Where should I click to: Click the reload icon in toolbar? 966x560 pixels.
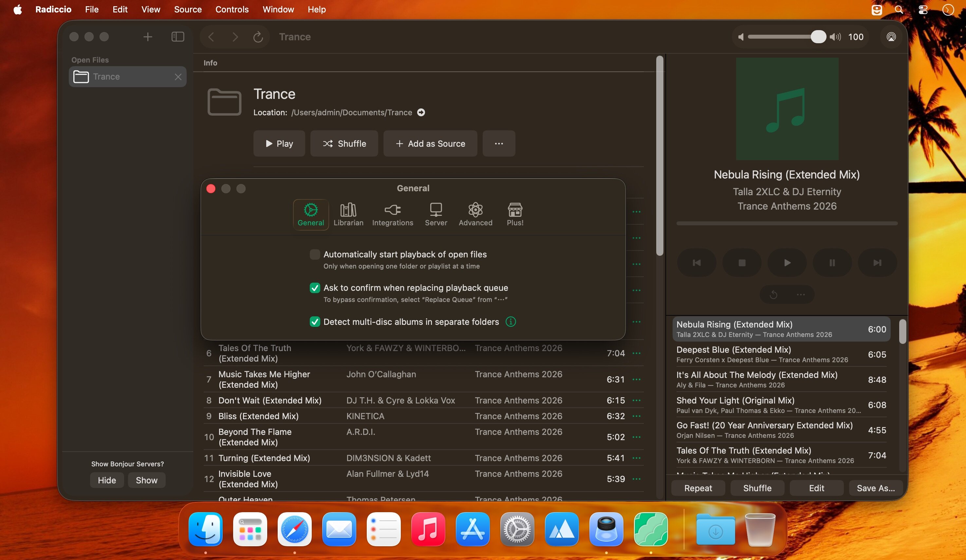pos(258,37)
